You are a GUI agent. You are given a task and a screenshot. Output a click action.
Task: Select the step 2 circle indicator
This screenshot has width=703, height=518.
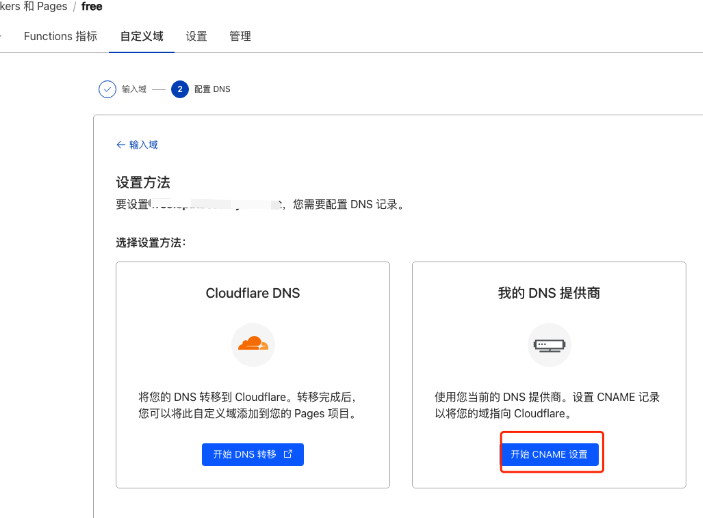(180, 89)
